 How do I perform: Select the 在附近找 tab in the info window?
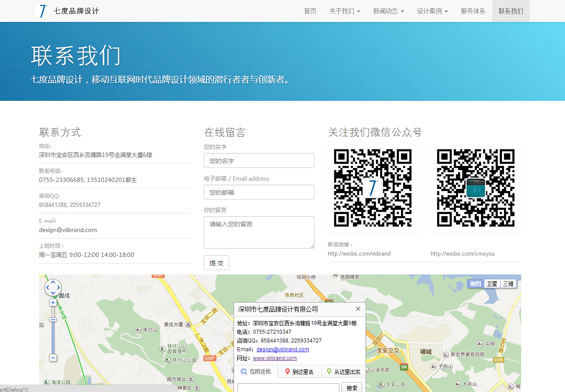(x=256, y=371)
